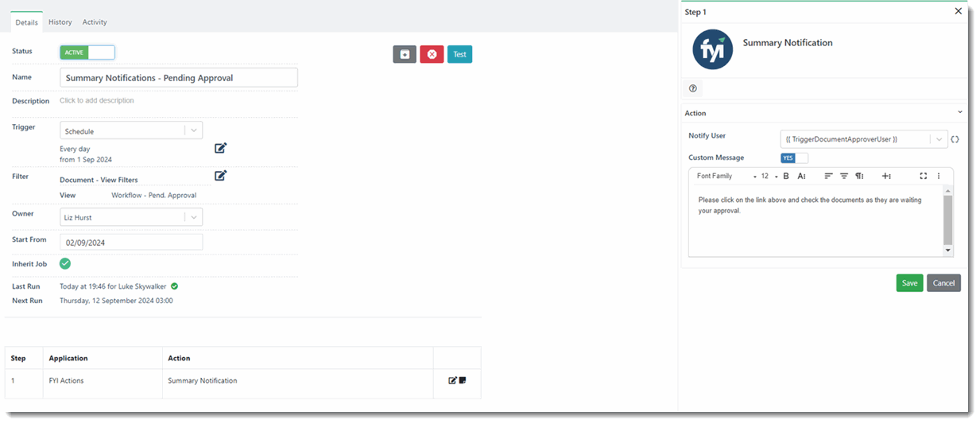Image resolution: width=980 pixels, height=424 pixels.
Task: Toggle the Active status switch
Action: [x=87, y=53]
